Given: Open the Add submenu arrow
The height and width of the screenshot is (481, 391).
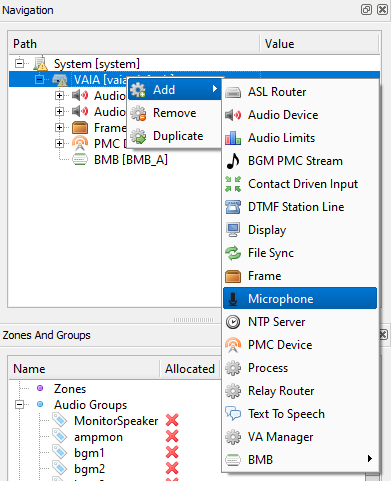Looking at the screenshot, I should pyautogui.click(x=215, y=89).
